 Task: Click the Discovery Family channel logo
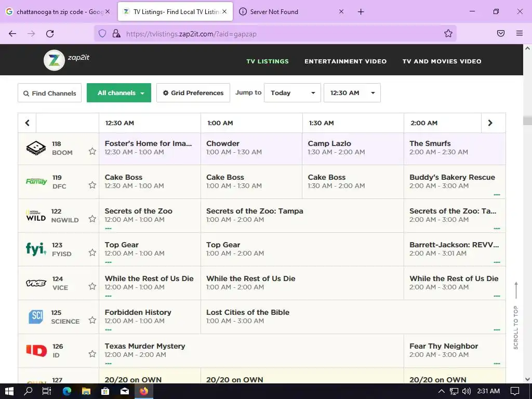(x=36, y=181)
